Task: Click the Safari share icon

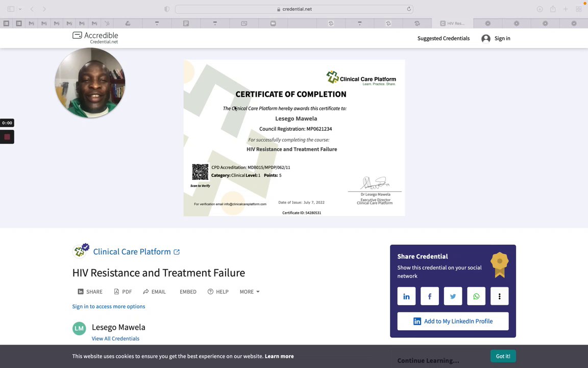Action: pyautogui.click(x=553, y=9)
